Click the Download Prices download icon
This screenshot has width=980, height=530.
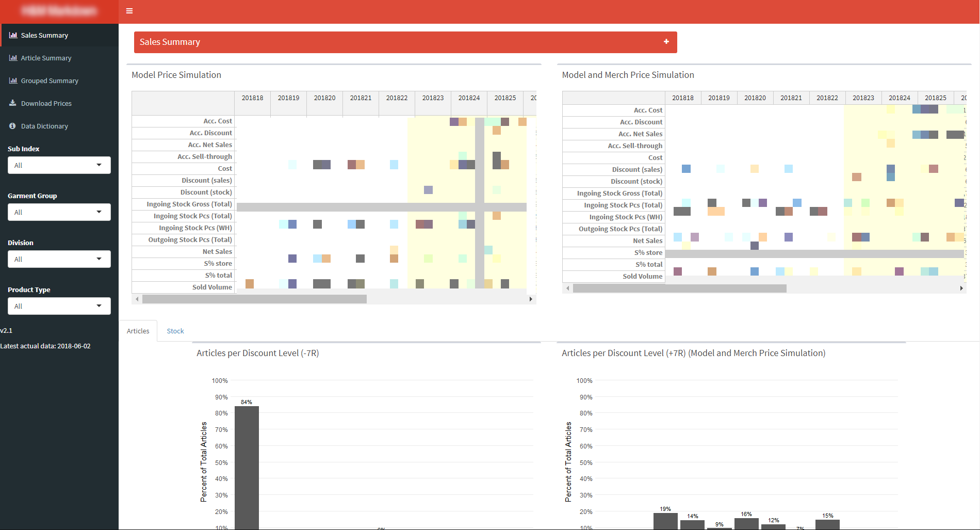coord(13,103)
